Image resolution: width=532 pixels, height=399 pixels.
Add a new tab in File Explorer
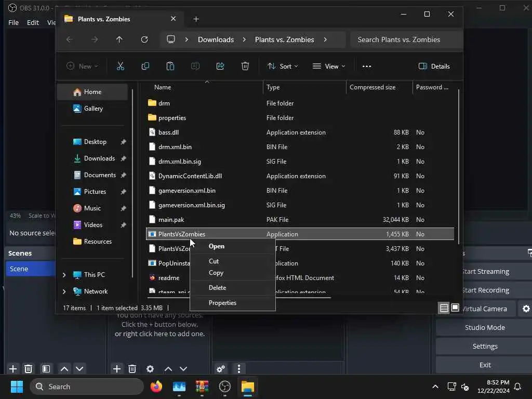pos(196,19)
